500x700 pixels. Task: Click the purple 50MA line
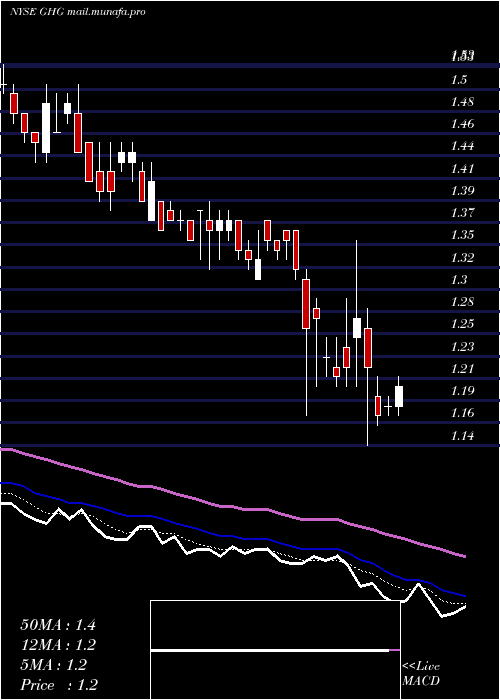coord(232,508)
